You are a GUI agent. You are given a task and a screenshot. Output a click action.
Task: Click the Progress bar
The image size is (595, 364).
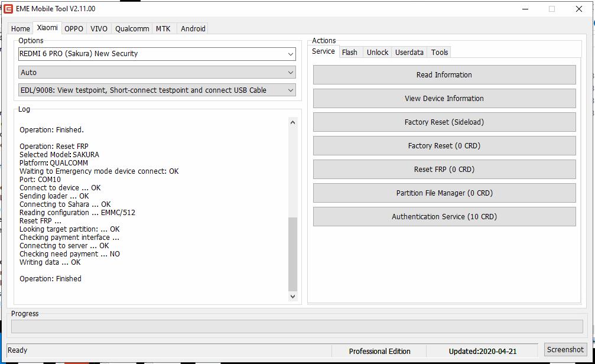[297, 326]
